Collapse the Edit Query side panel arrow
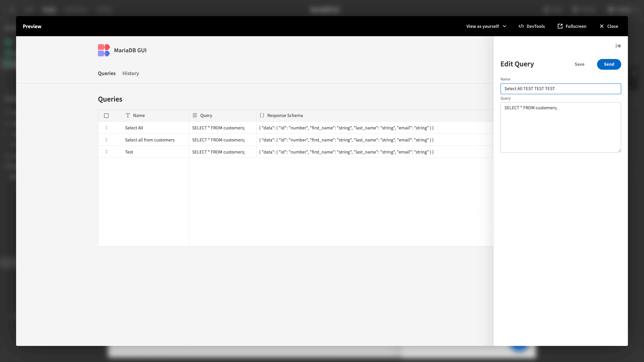This screenshot has width=644, height=362. [x=618, y=46]
